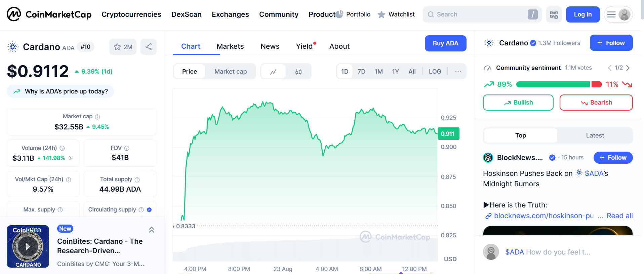This screenshot has width=644, height=274.
Task: Select the All time range
Action: point(412,71)
